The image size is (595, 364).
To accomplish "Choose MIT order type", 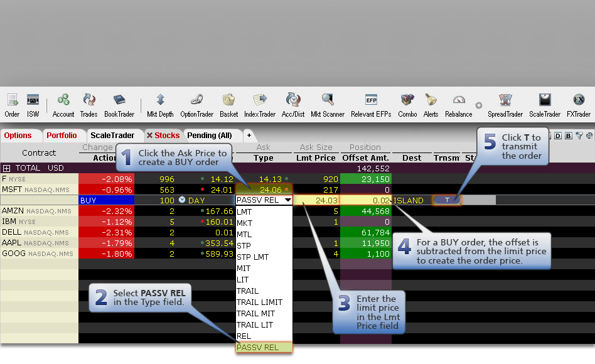I will click(264, 269).
